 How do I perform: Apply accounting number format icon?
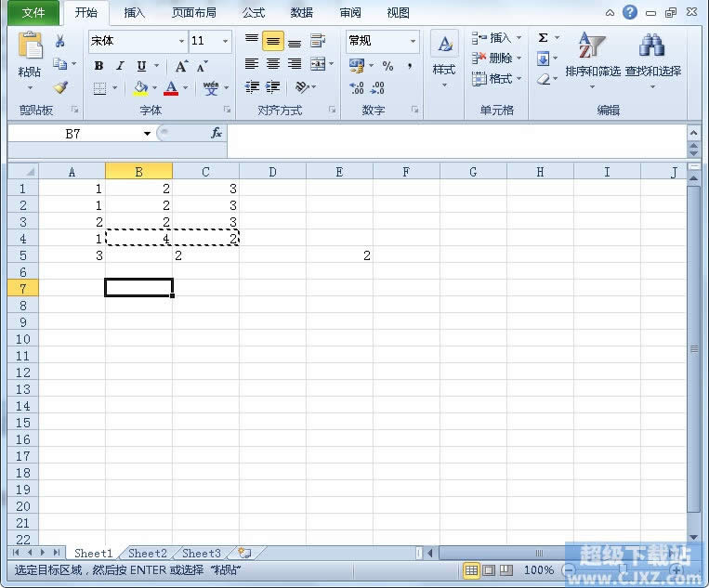357,66
